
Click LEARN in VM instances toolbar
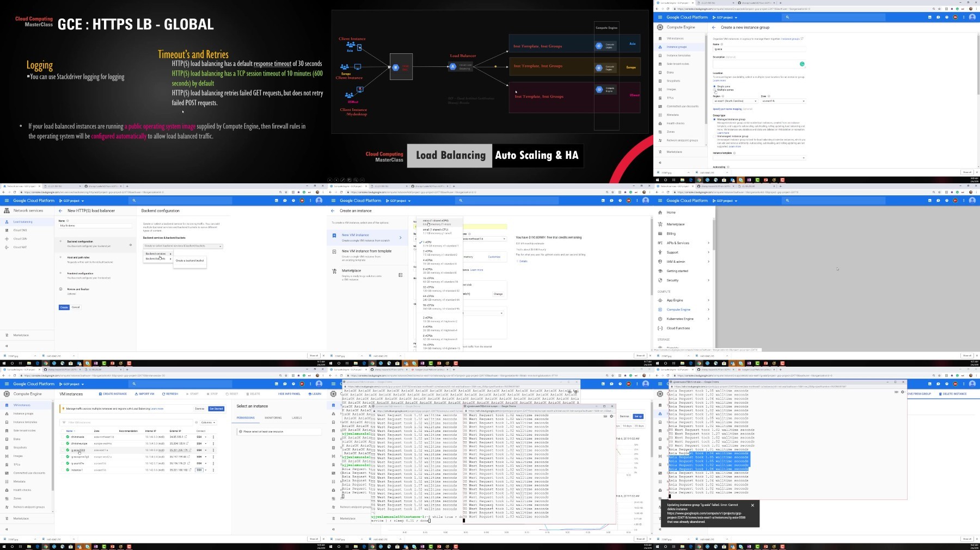[315, 394]
